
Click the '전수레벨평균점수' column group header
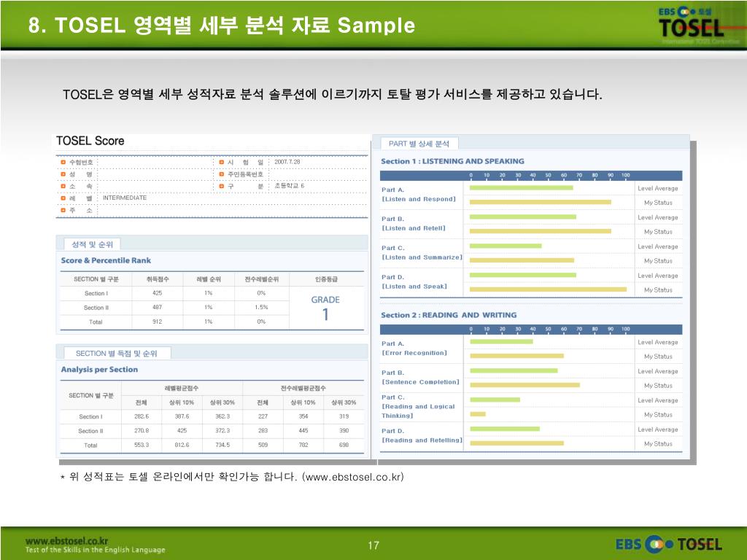click(303, 388)
